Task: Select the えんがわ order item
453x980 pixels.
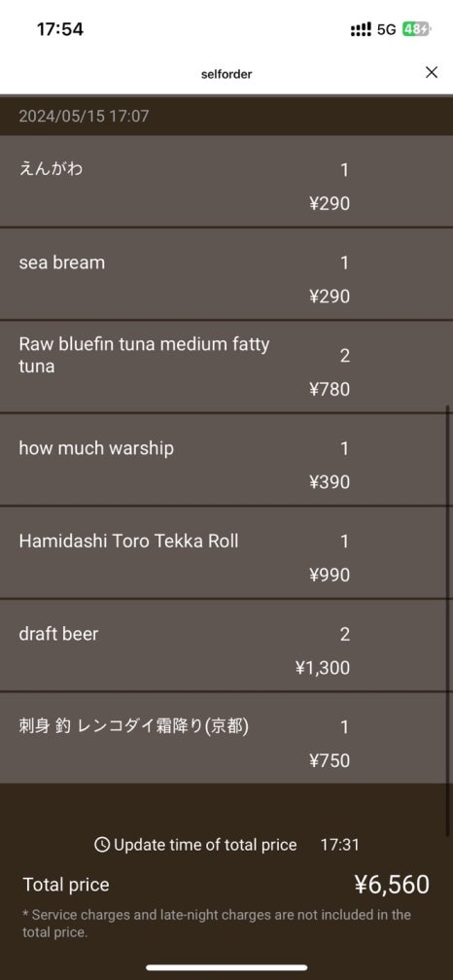Action: click(x=226, y=181)
